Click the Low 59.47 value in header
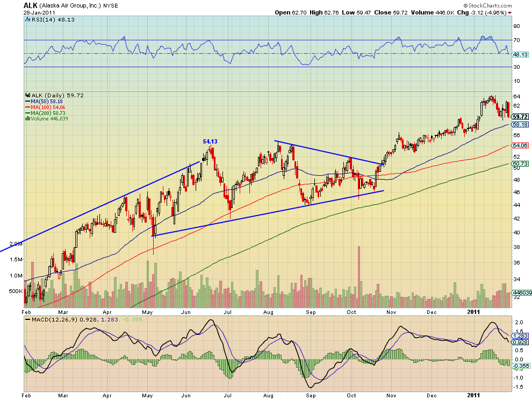Image resolution: width=532 pixels, height=400 pixels. [356, 12]
